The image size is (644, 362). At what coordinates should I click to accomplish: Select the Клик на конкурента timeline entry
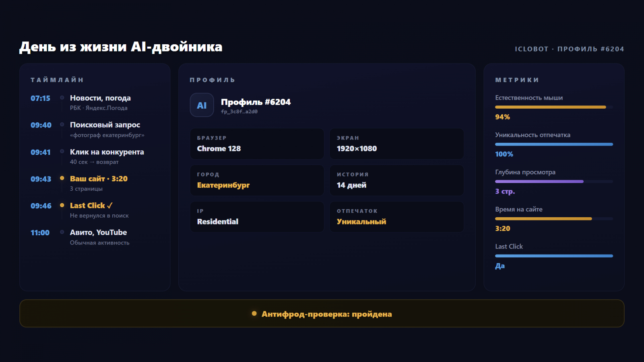107,152
